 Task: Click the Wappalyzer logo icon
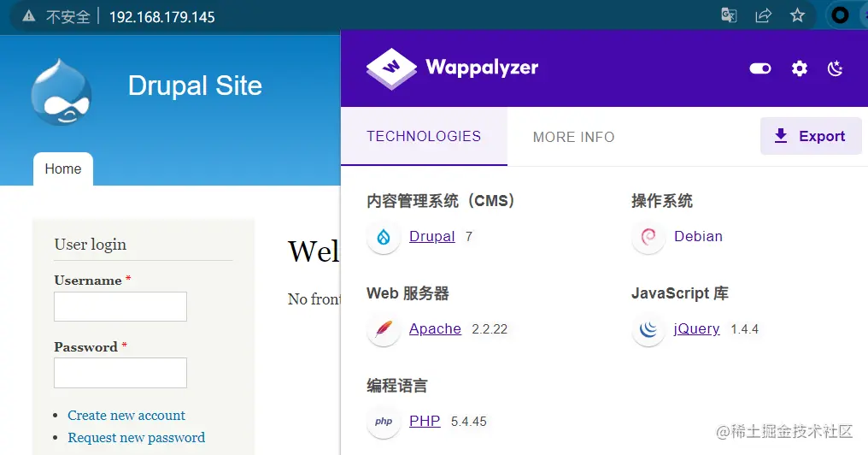[x=391, y=68]
